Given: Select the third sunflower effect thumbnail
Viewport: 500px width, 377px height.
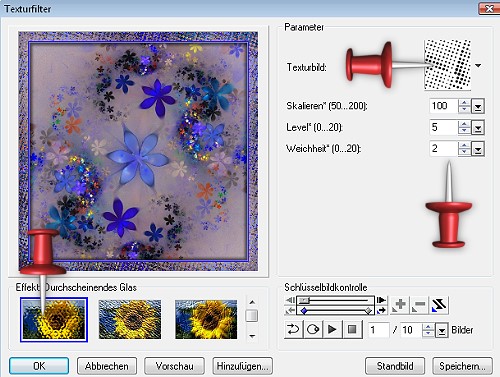Looking at the screenshot, I should pyautogui.click(x=206, y=319).
